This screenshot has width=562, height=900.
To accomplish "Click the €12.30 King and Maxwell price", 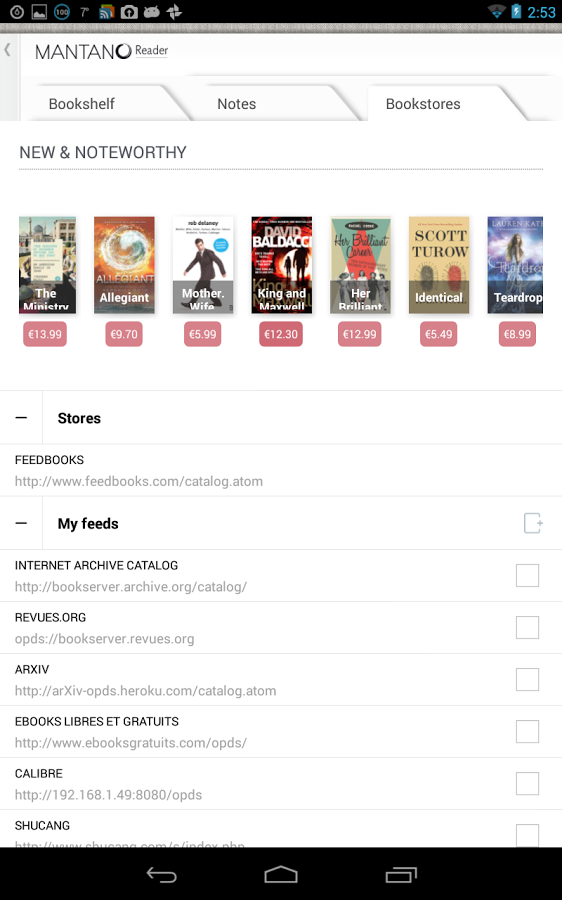I will tap(281, 334).
